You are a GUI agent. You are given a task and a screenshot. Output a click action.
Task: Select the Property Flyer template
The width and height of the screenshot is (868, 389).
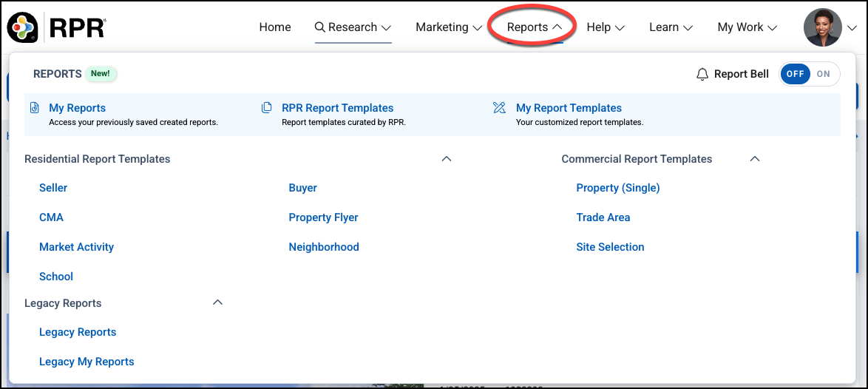[323, 217]
